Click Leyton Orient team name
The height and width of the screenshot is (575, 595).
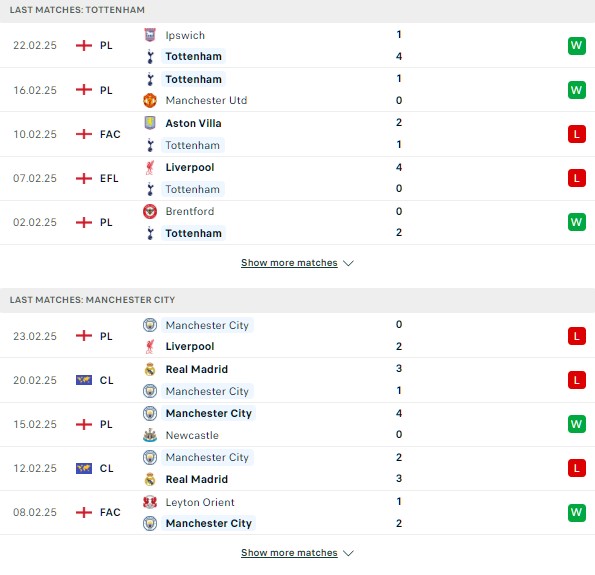click(200, 502)
